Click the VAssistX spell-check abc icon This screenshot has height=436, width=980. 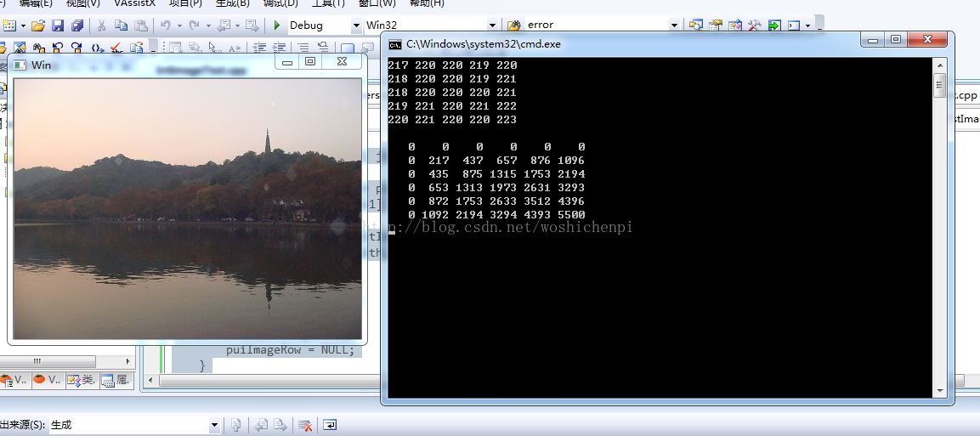116,48
